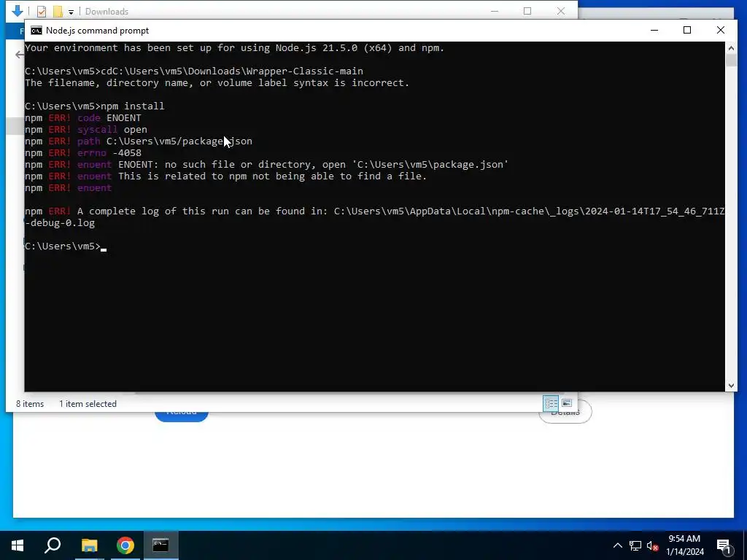Click the muted volume tray icon
747x560 pixels.
[x=653, y=546]
